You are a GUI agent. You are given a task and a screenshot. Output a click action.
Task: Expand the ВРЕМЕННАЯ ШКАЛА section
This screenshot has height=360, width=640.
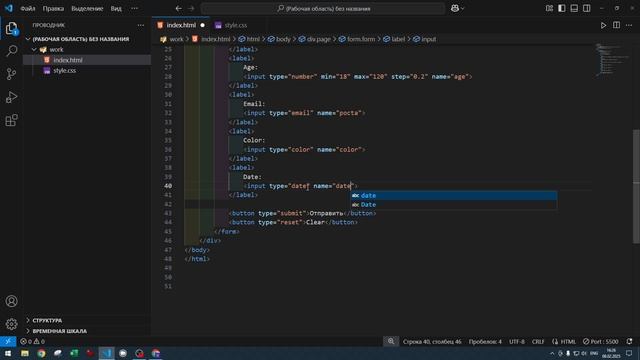pyautogui.click(x=60, y=331)
